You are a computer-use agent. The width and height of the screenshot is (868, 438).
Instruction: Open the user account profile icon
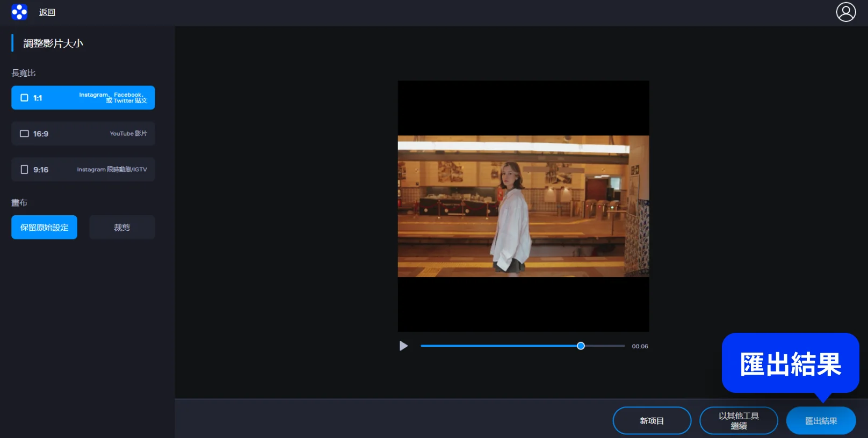tap(845, 12)
